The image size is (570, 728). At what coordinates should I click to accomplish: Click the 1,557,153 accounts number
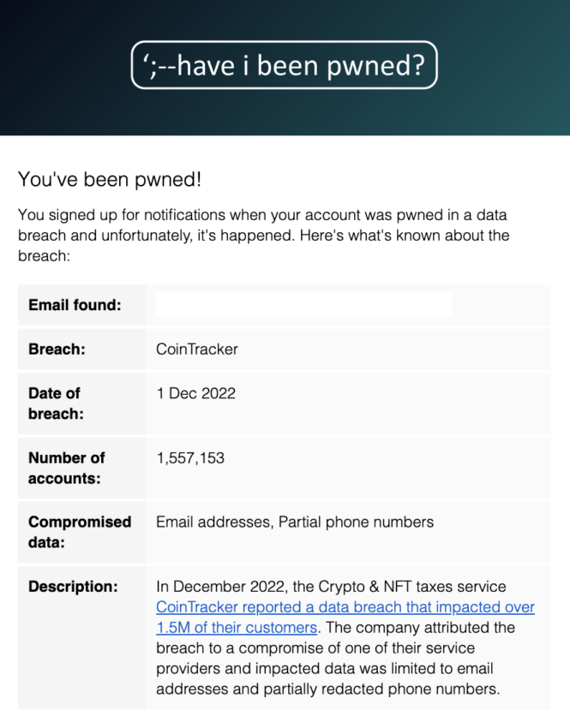tap(190, 458)
